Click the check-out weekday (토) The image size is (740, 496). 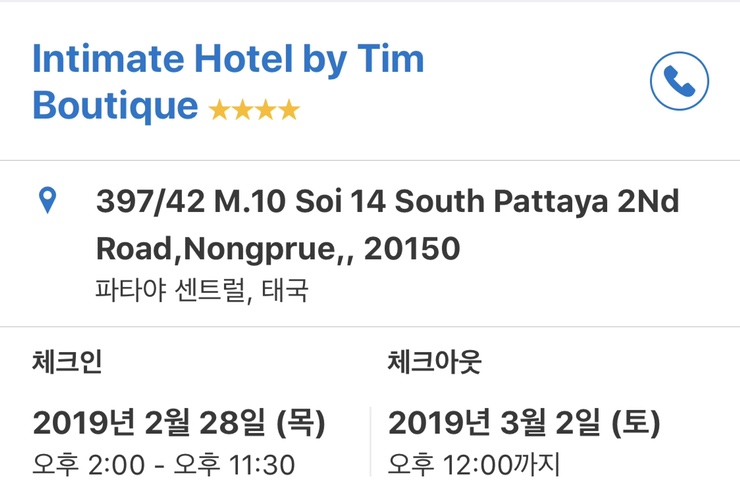[x=634, y=423]
